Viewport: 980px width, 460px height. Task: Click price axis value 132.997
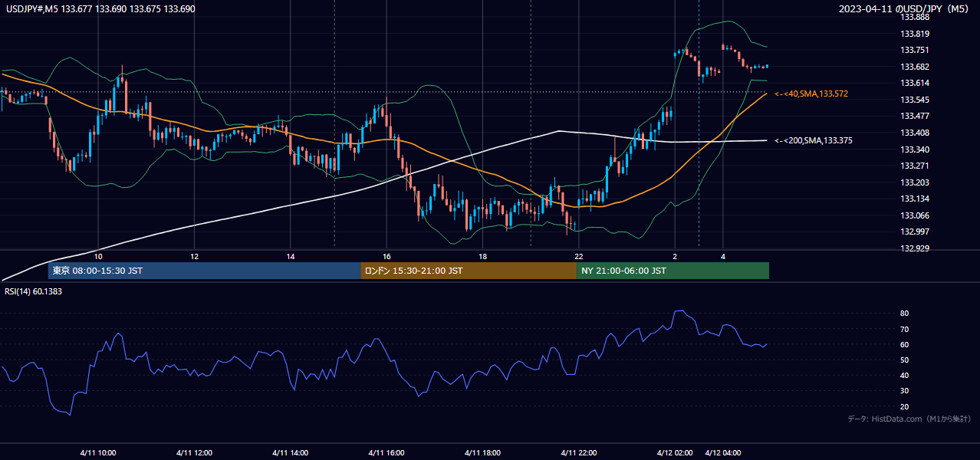[915, 232]
